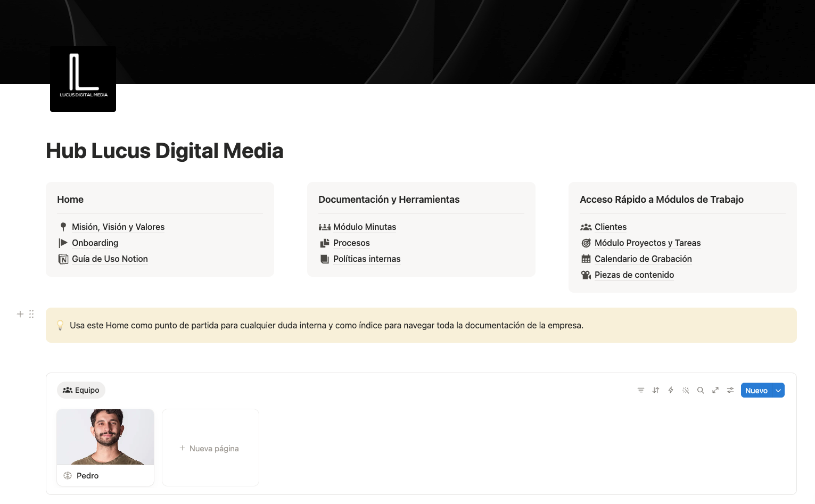Open the Módulo Minutas link
815x504 pixels.
[365, 227]
